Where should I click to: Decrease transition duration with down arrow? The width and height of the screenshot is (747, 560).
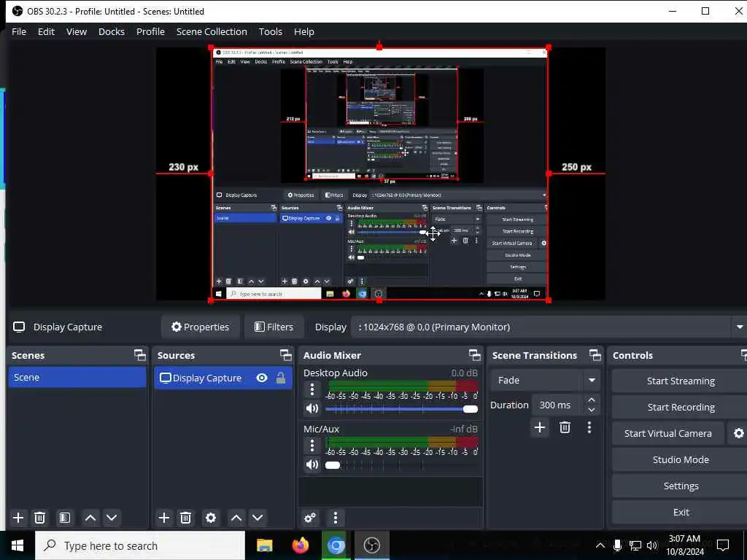coord(592,410)
